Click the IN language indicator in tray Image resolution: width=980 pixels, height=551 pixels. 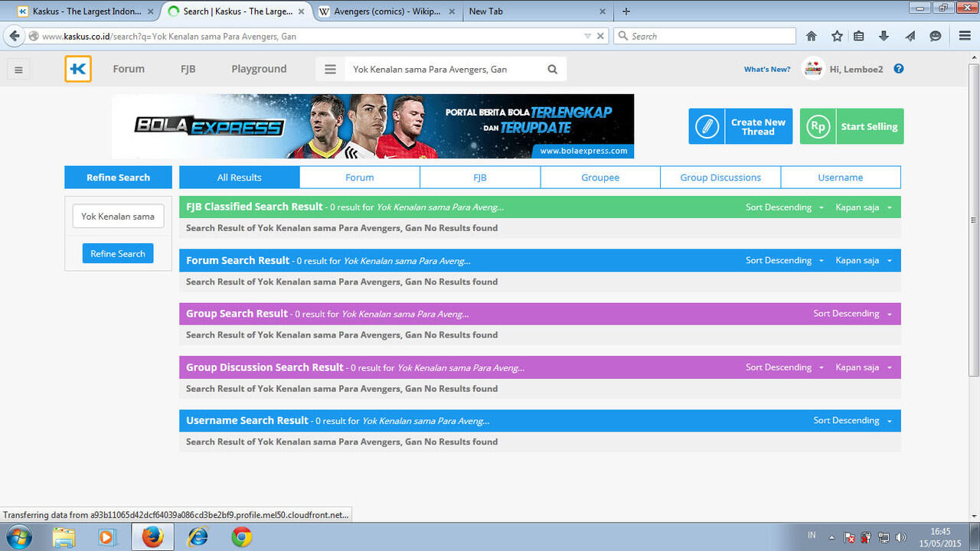pos(812,536)
